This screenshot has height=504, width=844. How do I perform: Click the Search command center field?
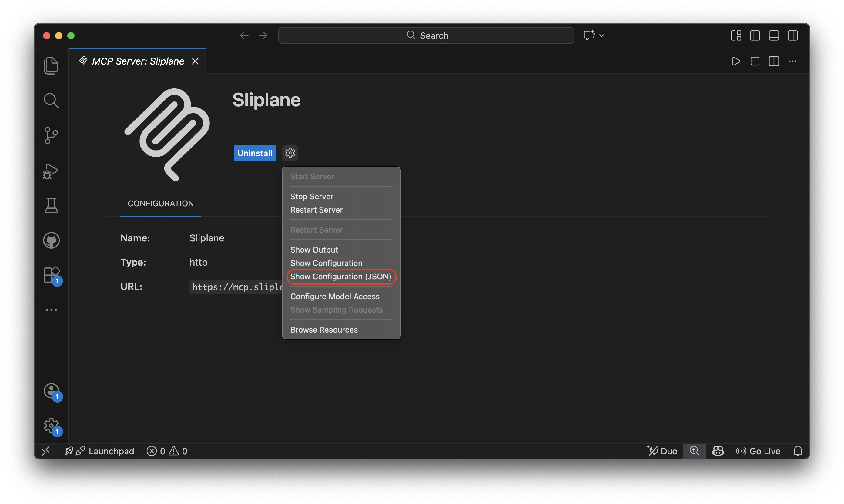(x=426, y=35)
